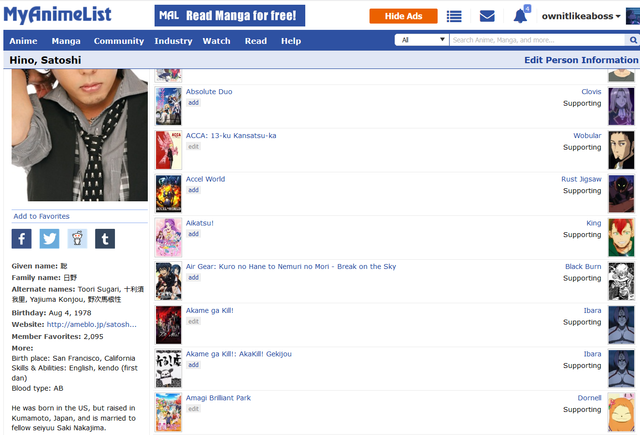Open the ameblo.jp website link
This screenshot has width=640, height=435.
(x=91, y=324)
